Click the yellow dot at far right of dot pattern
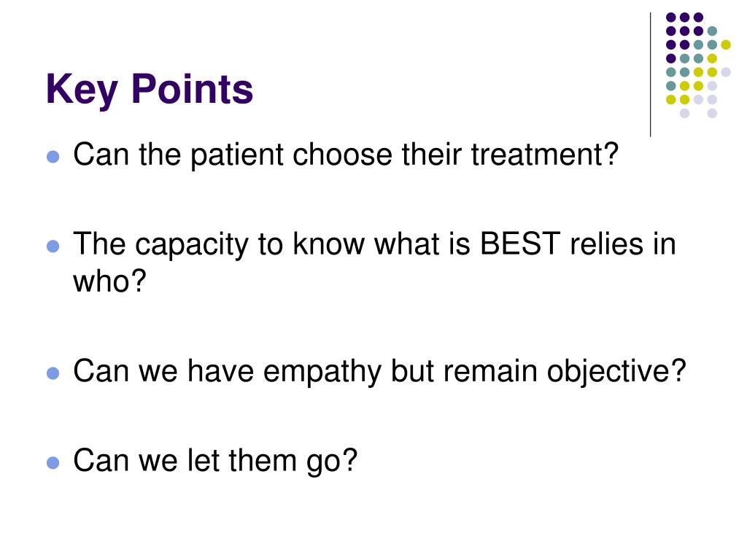The image size is (747, 560). pyautogui.click(x=726, y=44)
